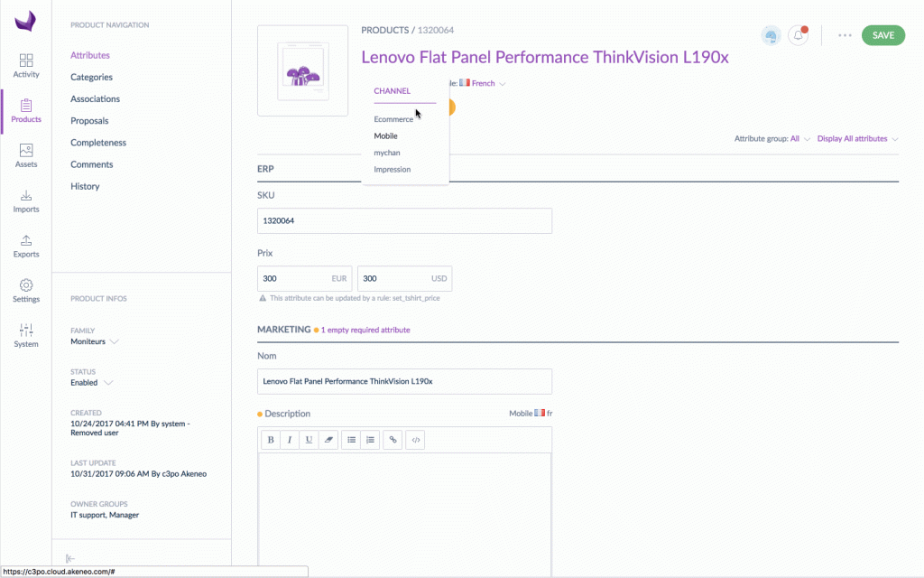
Task: Click the user avatar icon
Action: click(x=771, y=35)
